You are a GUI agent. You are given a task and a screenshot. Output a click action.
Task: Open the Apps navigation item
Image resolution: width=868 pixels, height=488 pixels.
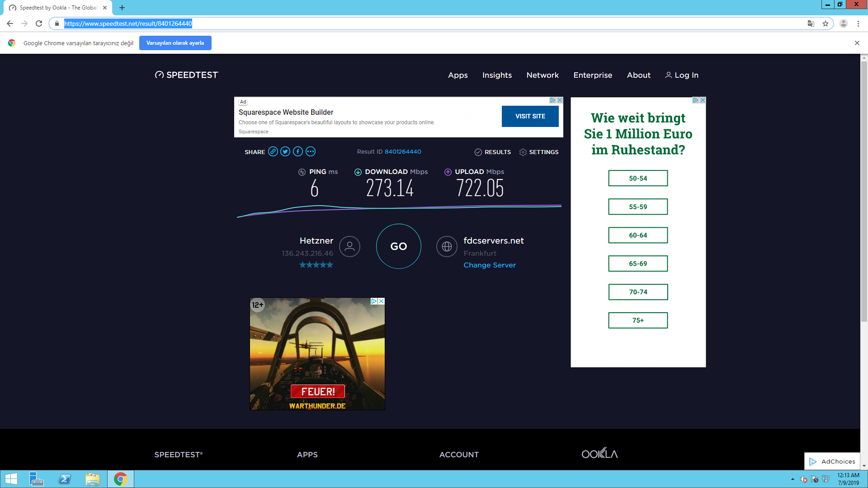tap(458, 75)
